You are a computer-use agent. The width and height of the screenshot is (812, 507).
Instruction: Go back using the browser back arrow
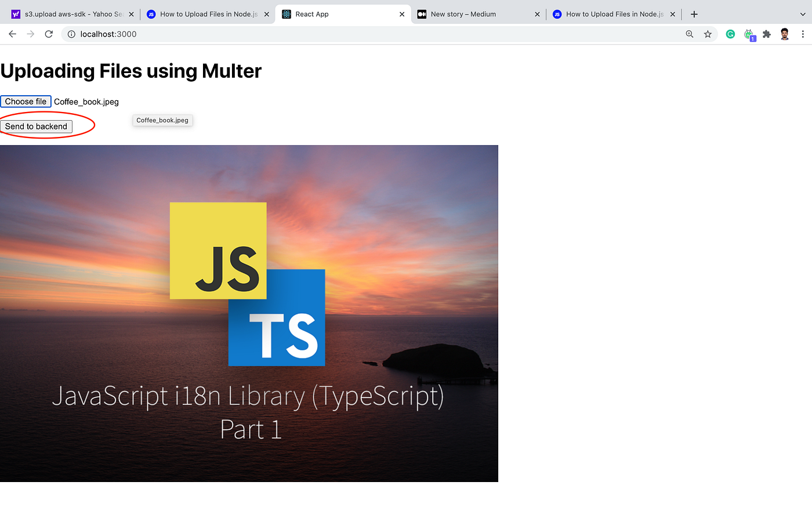click(12, 34)
